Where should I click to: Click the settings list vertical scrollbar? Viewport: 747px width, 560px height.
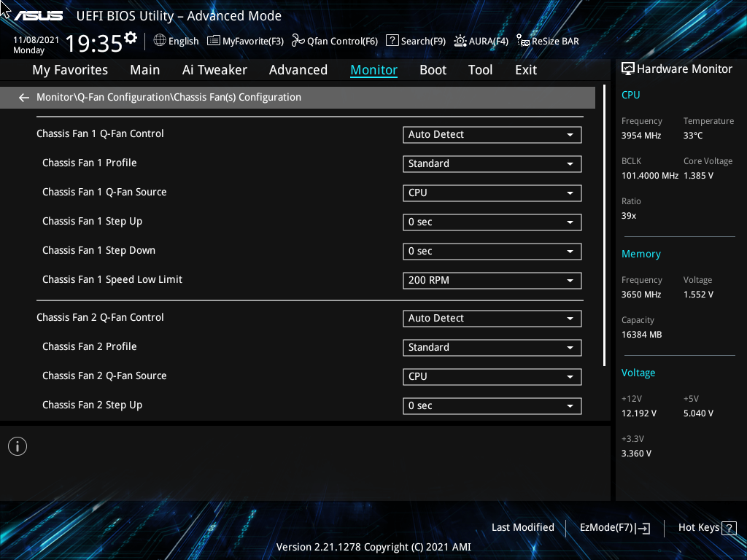click(x=604, y=225)
